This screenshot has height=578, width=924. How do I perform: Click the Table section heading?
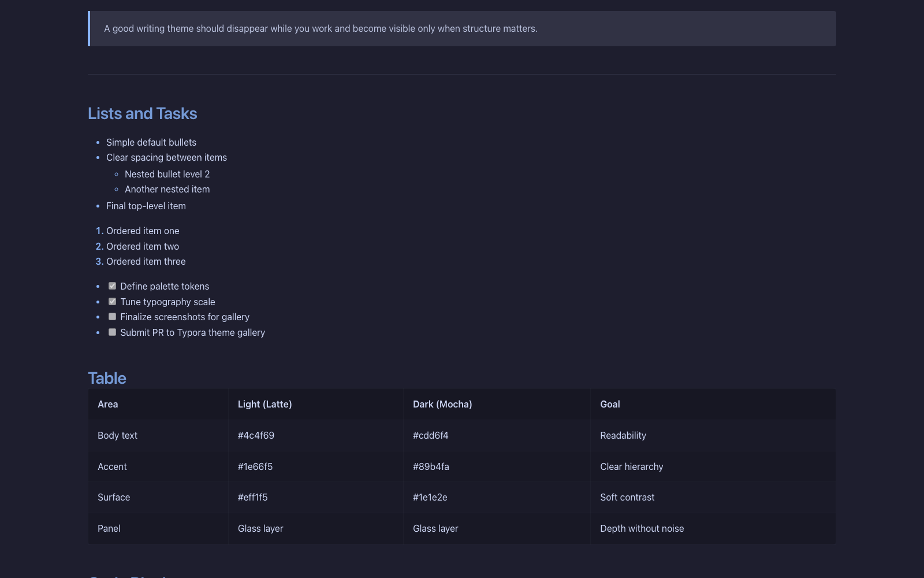(107, 379)
